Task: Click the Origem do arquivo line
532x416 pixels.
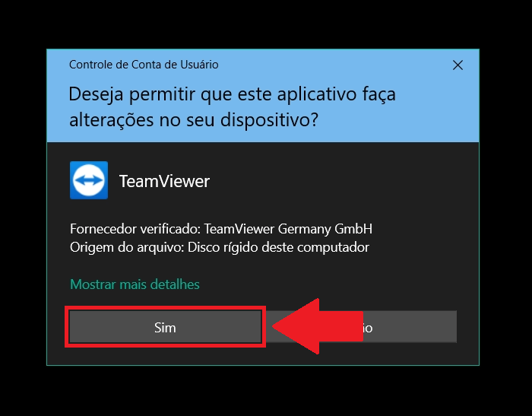Action: [219, 247]
